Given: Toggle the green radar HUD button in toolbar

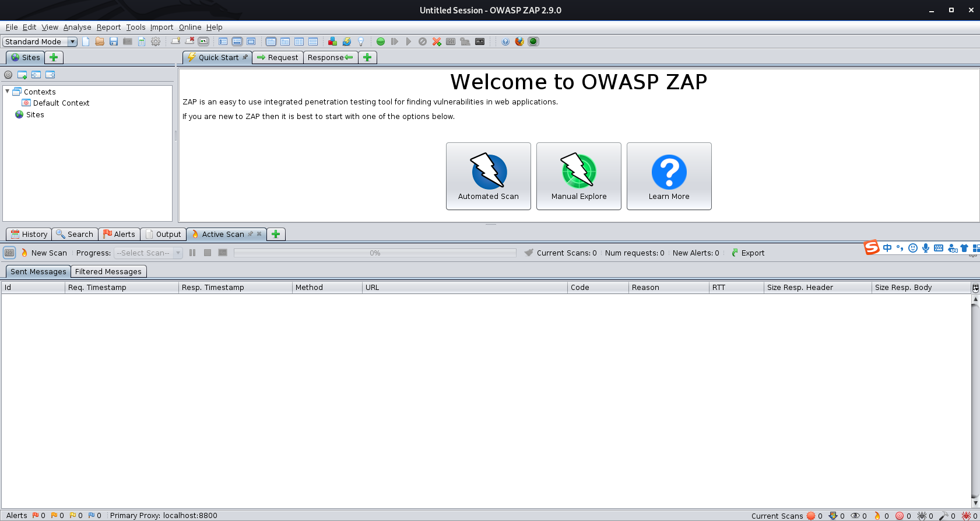Looking at the screenshot, I should (x=533, y=41).
